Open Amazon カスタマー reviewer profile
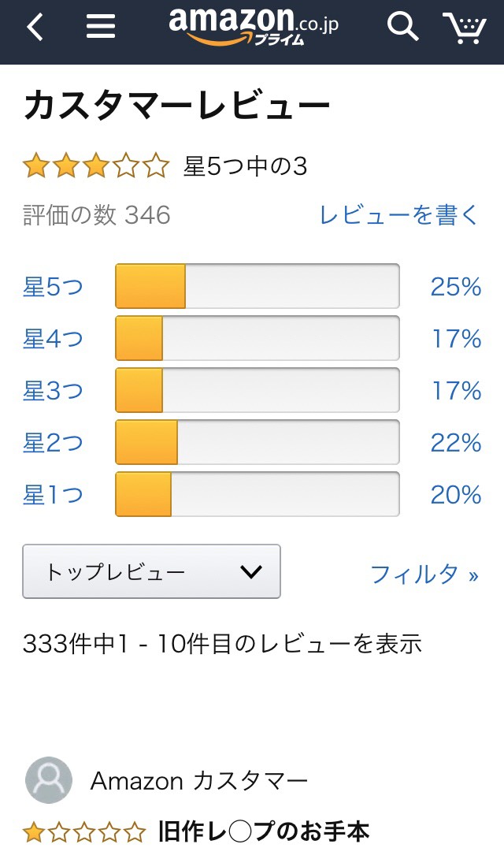This screenshot has width=504, height=859. (x=198, y=780)
